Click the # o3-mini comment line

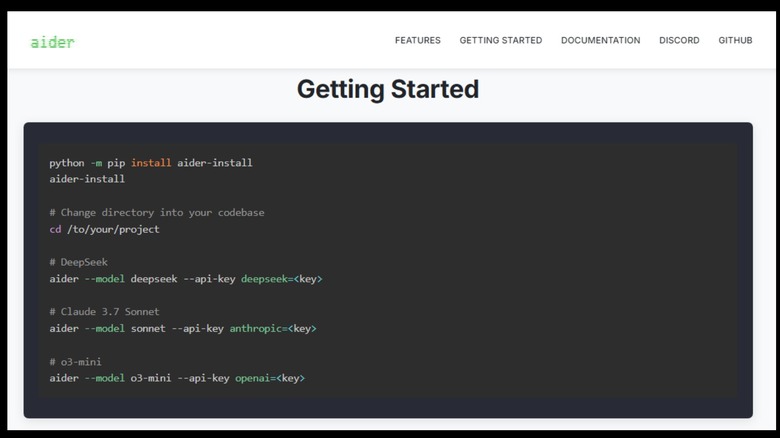[75, 362]
